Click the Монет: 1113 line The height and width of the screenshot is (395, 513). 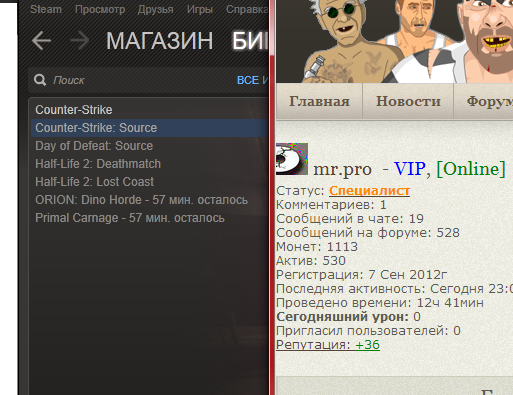point(317,247)
